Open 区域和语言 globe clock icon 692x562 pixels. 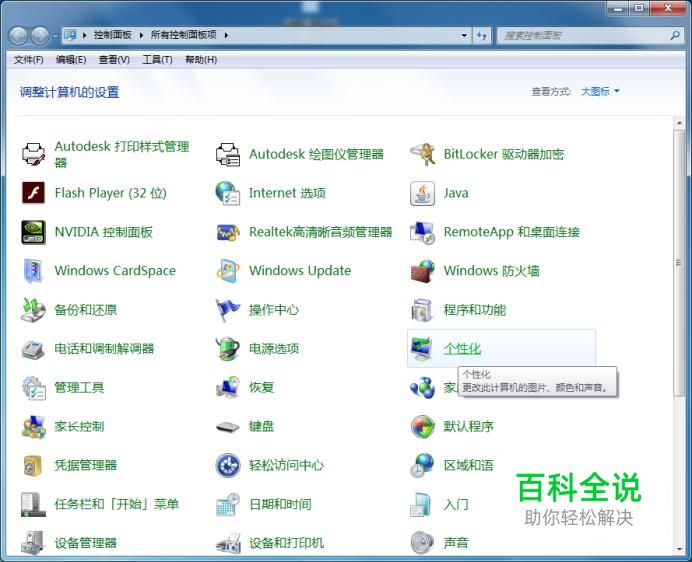point(422,465)
